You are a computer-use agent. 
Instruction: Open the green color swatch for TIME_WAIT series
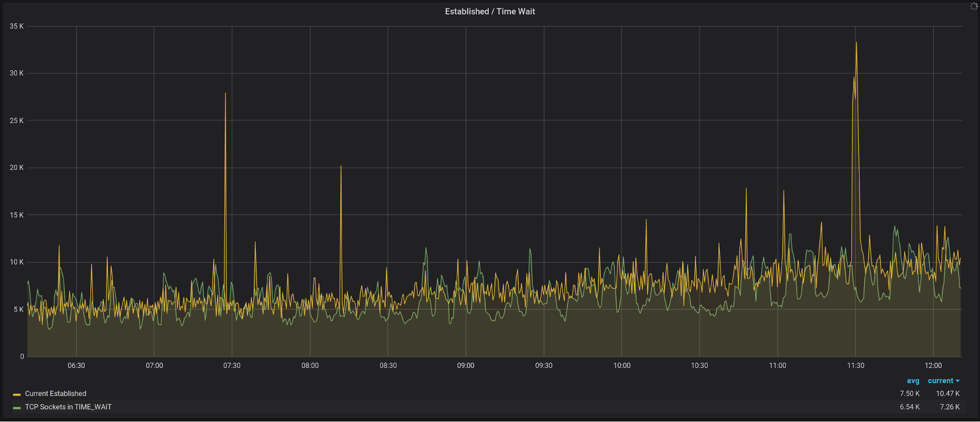pyautogui.click(x=17, y=407)
